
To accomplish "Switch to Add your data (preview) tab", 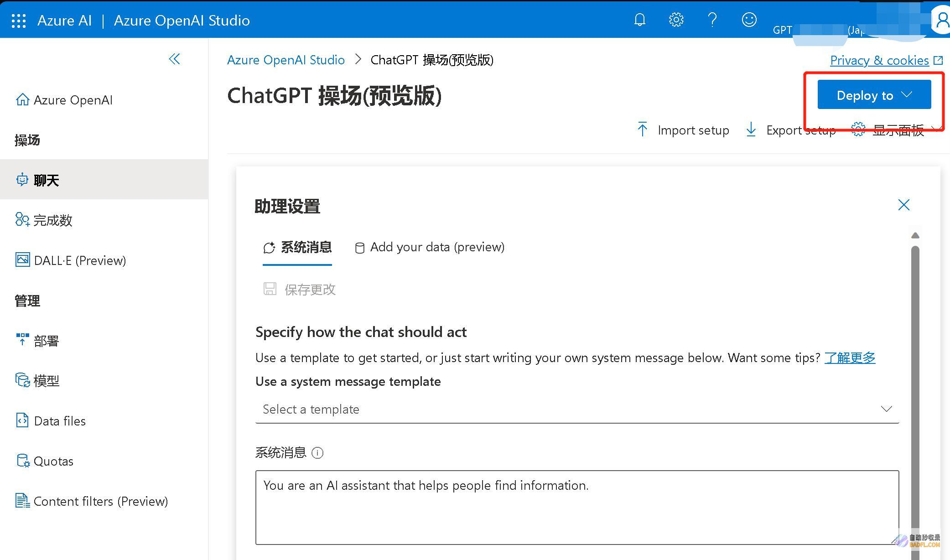I will tap(430, 247).
